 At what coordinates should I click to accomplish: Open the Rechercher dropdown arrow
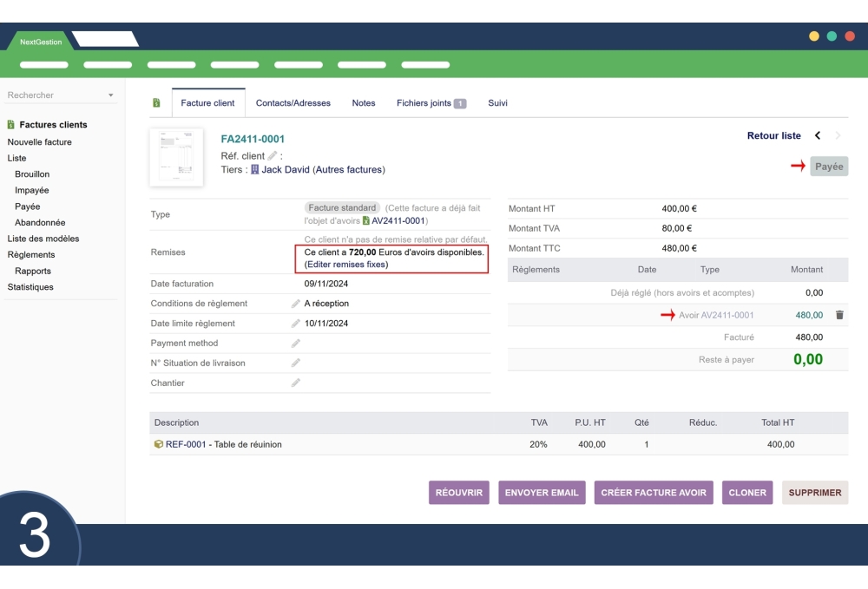tap(110, 95)
